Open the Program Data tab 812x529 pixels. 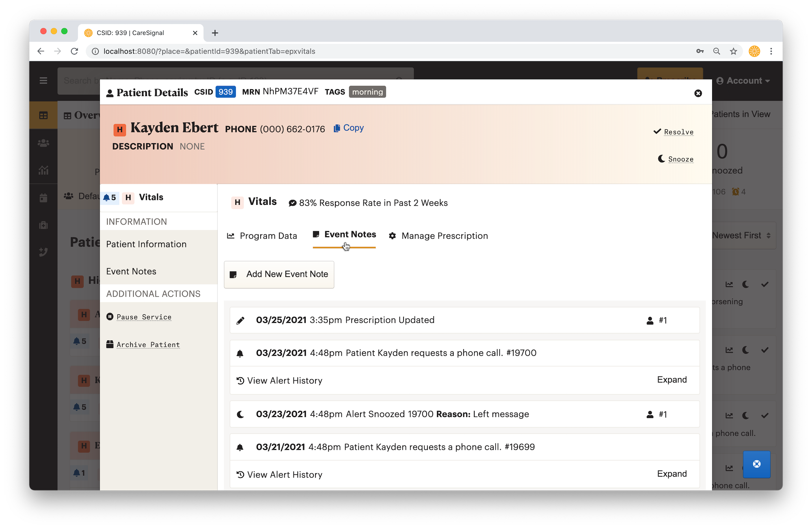262,236
